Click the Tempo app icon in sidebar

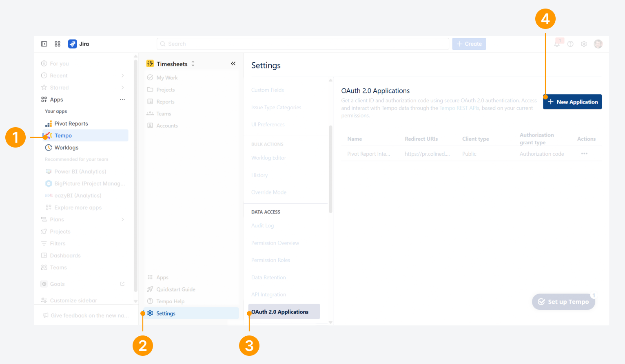click(48, 136)
